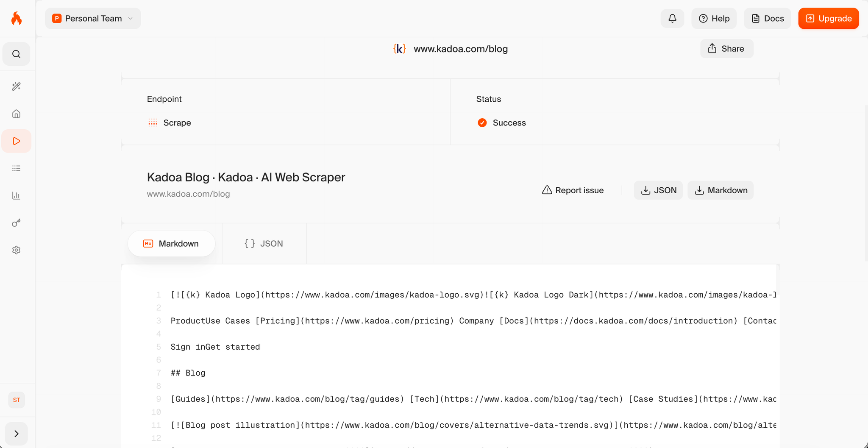The height and width of the screenshot is (448, 868).
Task: Open the ST user avatar
Action: pyautogui.click(x=16, y=399)
